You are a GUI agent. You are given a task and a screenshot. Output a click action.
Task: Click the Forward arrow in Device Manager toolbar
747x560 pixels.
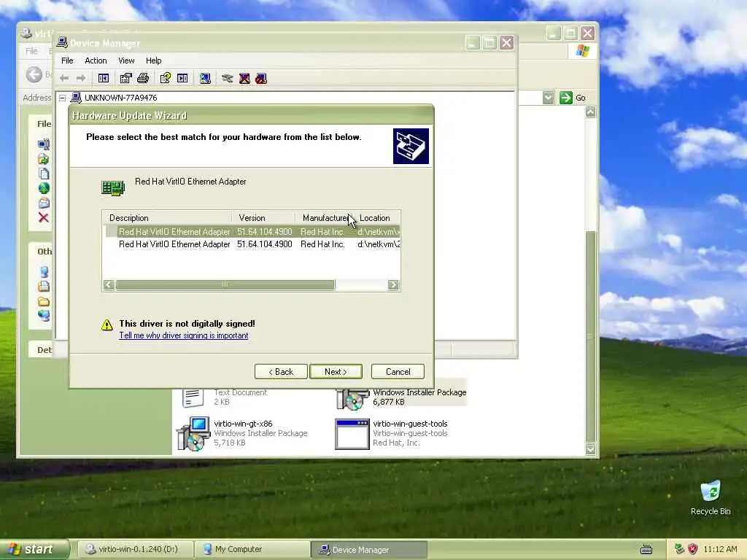pyautogui.click(x=81, y=78)
